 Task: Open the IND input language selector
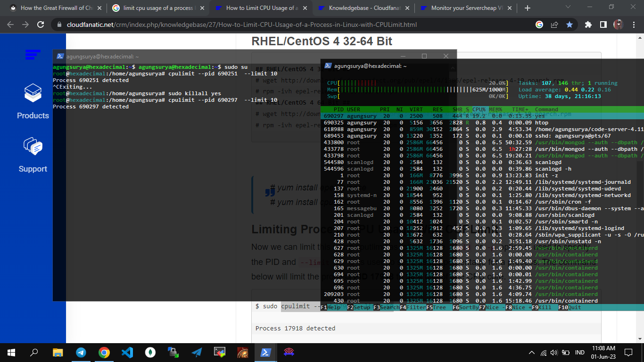point(579,353)
